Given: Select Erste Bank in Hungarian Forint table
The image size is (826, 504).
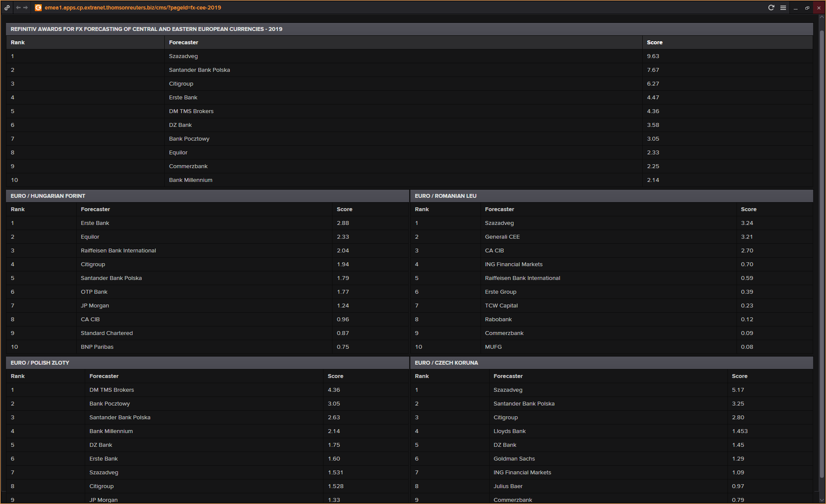Looking at the screenshot, I should [x=95, y=223].
